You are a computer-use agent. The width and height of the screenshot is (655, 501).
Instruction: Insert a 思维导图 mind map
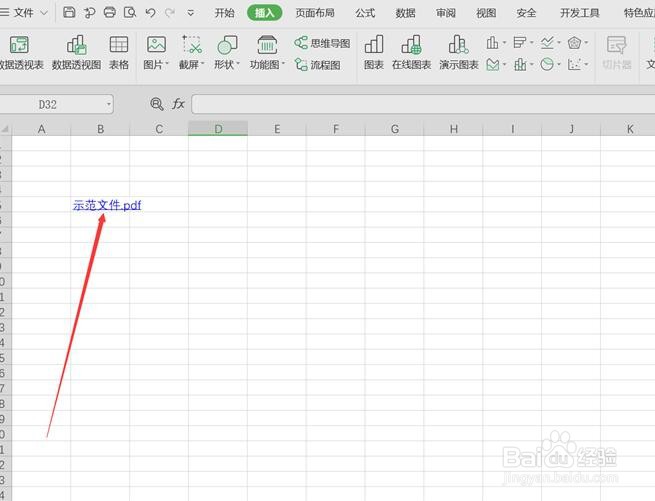coord(322,43)
